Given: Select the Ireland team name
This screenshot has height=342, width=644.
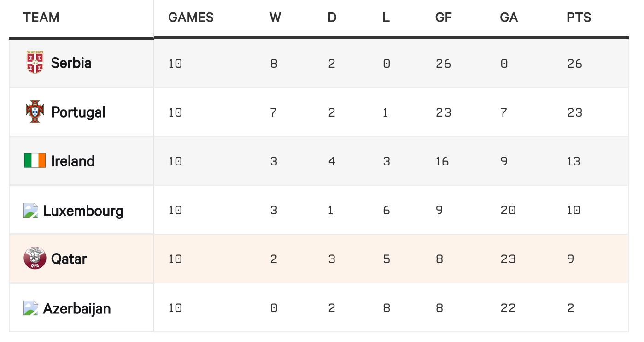Looking at the screenshot, I should 73,161.
